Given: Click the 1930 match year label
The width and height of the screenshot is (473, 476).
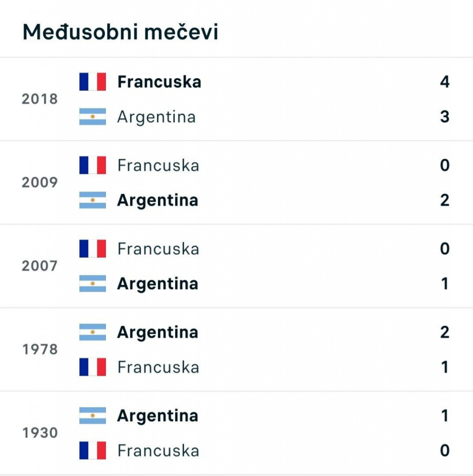Looking at the screenshot, I should coord(40,433).
